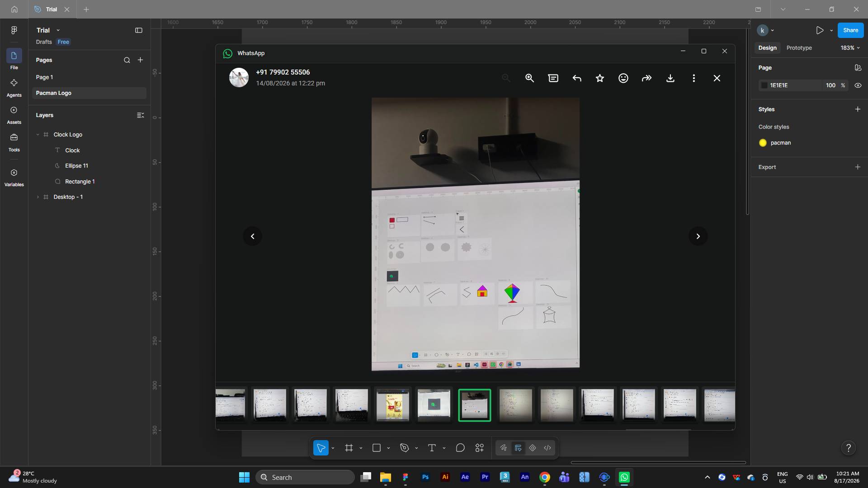Go to next image with right arrow
This screenshot has height=488, width=868.
click(x=698, y=236)
